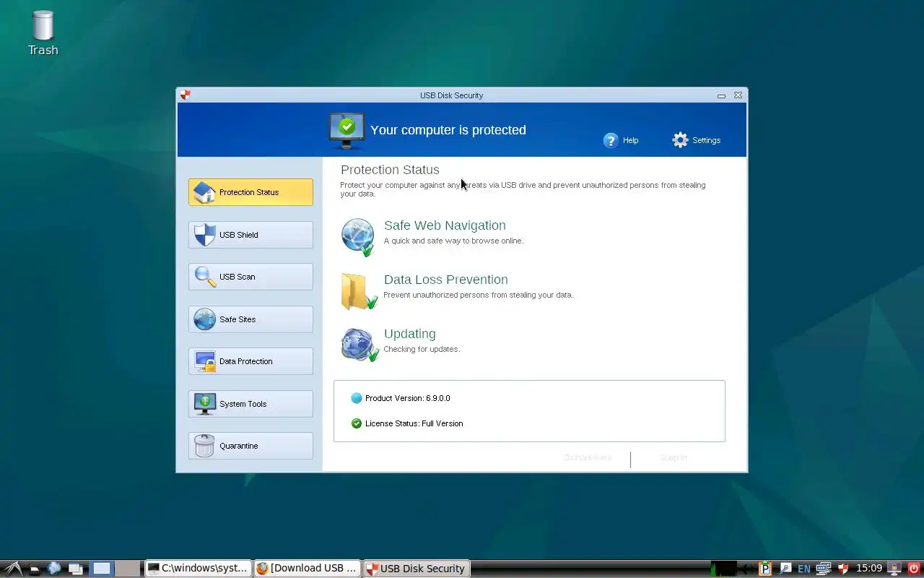
Task: Close the USB Disk Security window
Action: pos(738,95)
